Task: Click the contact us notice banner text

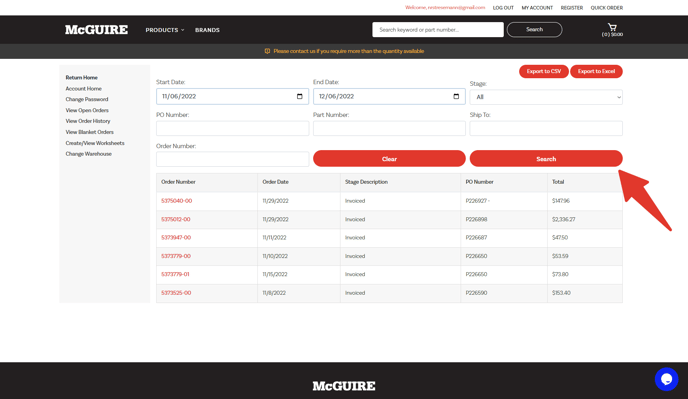Action: (x=348, y=51)
